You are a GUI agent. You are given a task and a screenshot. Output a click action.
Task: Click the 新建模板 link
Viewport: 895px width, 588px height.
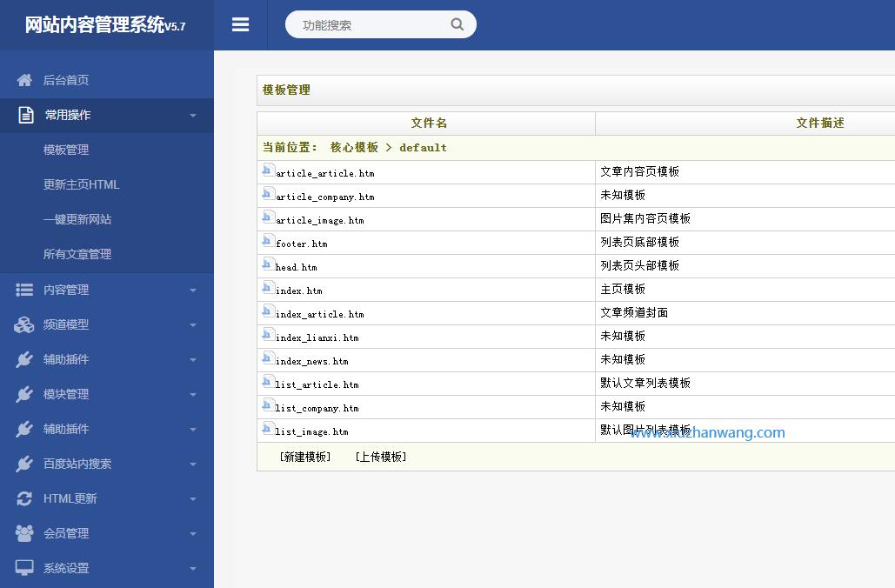305,457
